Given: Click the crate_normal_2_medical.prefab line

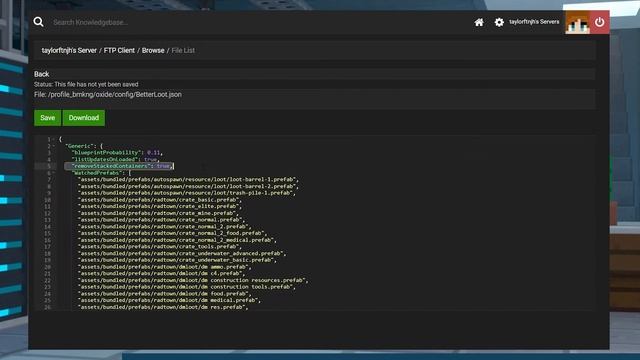Looking at the screenshot, I should click(x=177, y=240).
